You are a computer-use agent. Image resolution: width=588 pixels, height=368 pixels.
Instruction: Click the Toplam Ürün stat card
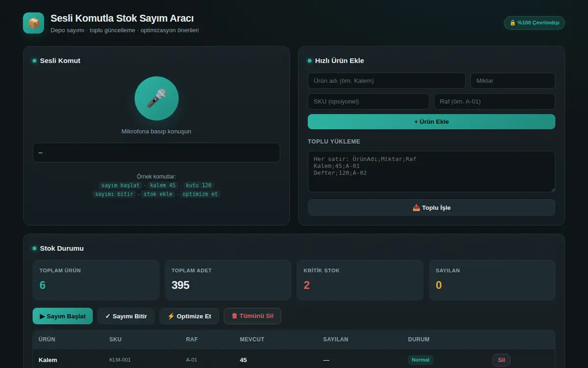tap(96, 280)
